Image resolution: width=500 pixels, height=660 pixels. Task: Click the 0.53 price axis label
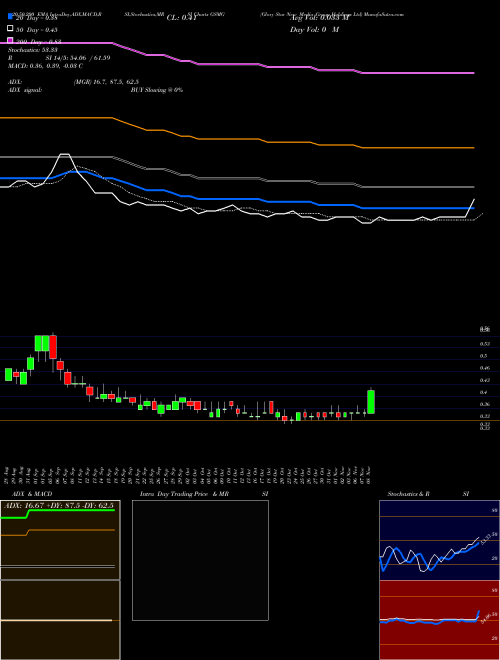(x=484, y=344)
